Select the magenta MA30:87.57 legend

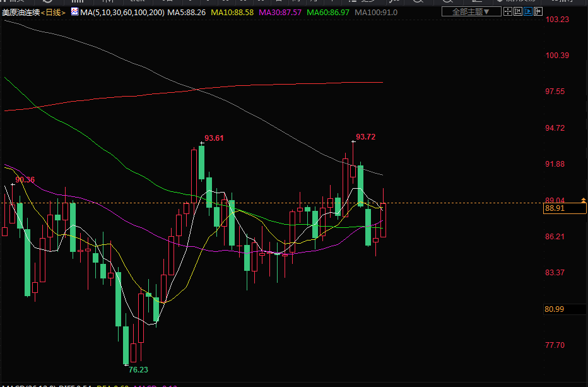click(281, 13)
